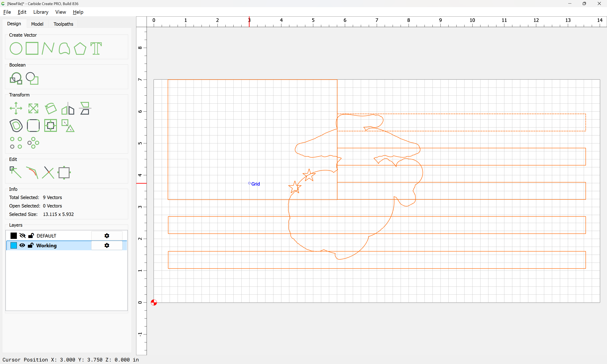Screen dimensions: 607x364
Task: Select the Text creation tool
Action: pos(96,48)
